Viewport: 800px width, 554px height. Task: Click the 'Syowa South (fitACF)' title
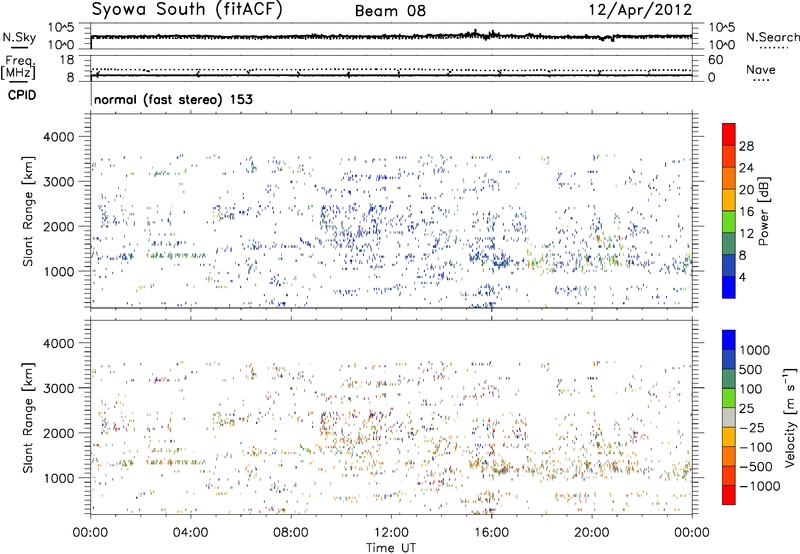click(186, 10)
